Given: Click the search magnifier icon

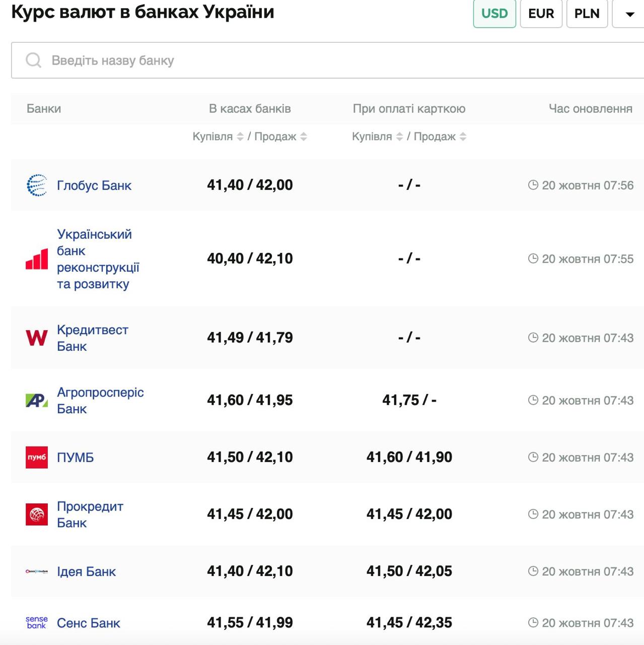Looking at the screenshot, I should 34,60.
